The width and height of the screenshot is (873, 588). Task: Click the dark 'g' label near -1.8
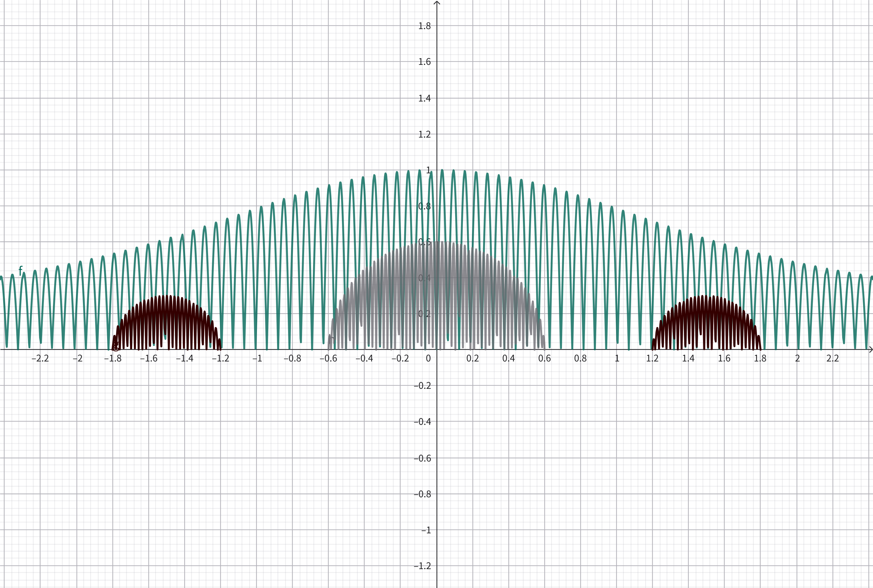(x=116, y=345)
